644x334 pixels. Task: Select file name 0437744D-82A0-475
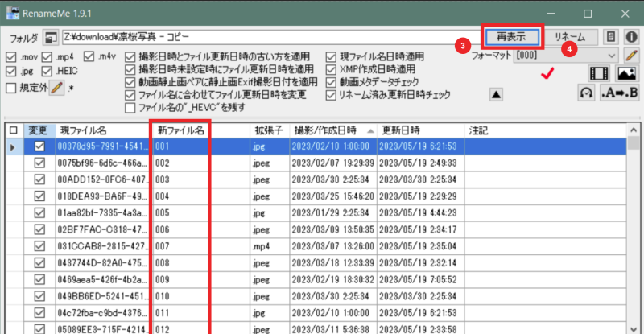[x=102, y=263]
